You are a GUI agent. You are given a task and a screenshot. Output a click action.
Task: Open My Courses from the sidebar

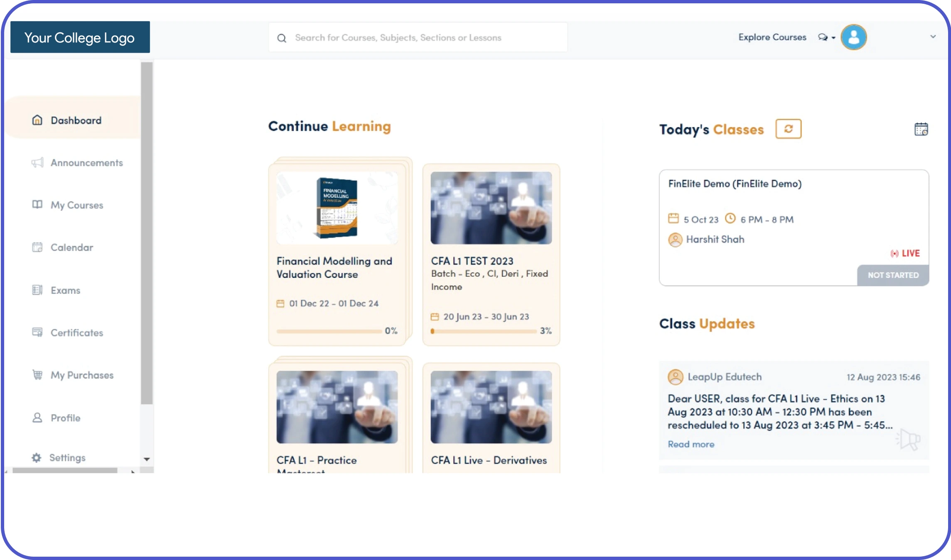[x=76, y=205]
